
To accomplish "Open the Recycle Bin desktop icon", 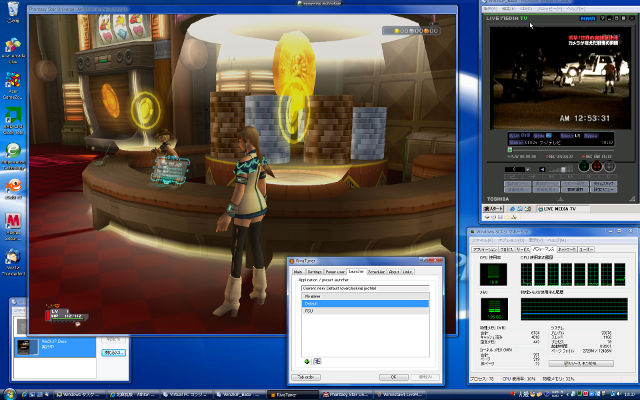I will pos(13,12).
